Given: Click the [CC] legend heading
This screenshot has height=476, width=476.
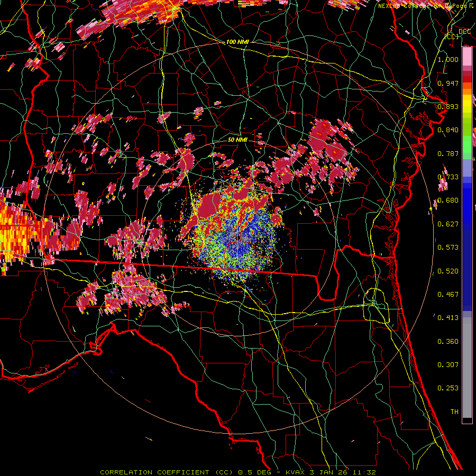Looking at the screenshot, I should tap(452, 36).
